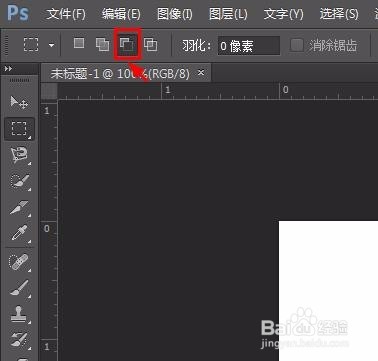This screenshot has width=378, height=361.
Task: Click the white canvas area
Action: pyautogui.click(x=328, y=290)
